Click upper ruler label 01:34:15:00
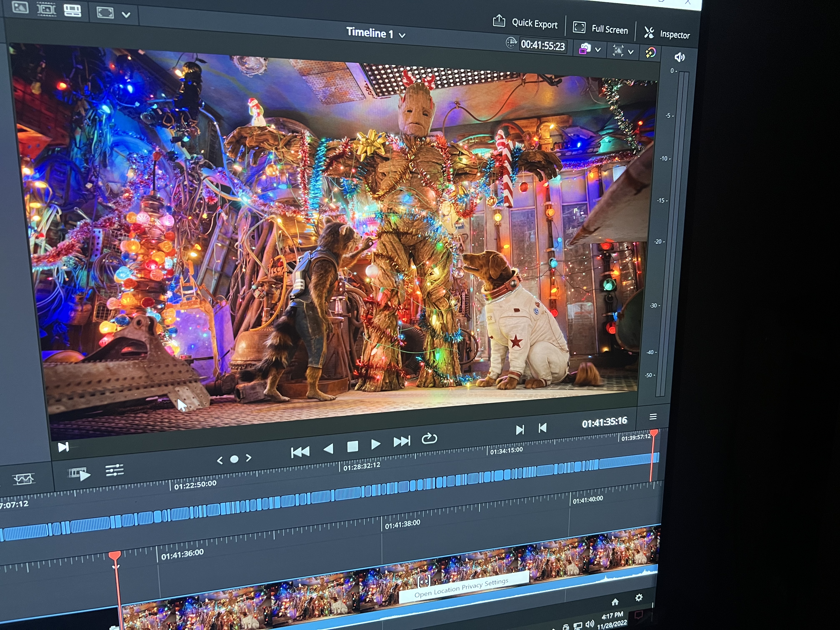This screenshot has width=840, height=630. 506,451
